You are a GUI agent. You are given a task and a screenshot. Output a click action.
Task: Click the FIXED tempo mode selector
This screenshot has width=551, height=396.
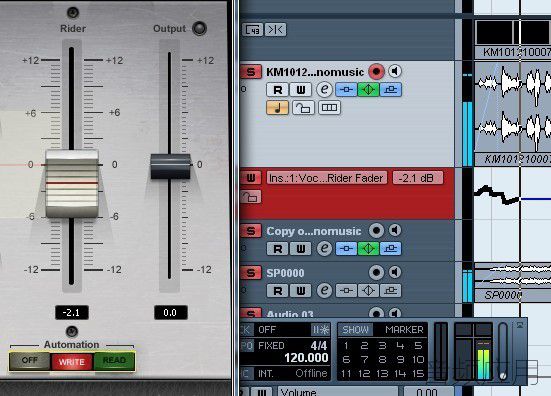click(271, 346)
